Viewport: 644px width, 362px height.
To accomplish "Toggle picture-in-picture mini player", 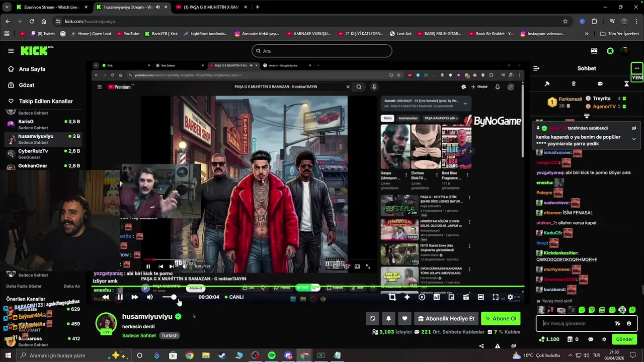I will coord(451,297).
